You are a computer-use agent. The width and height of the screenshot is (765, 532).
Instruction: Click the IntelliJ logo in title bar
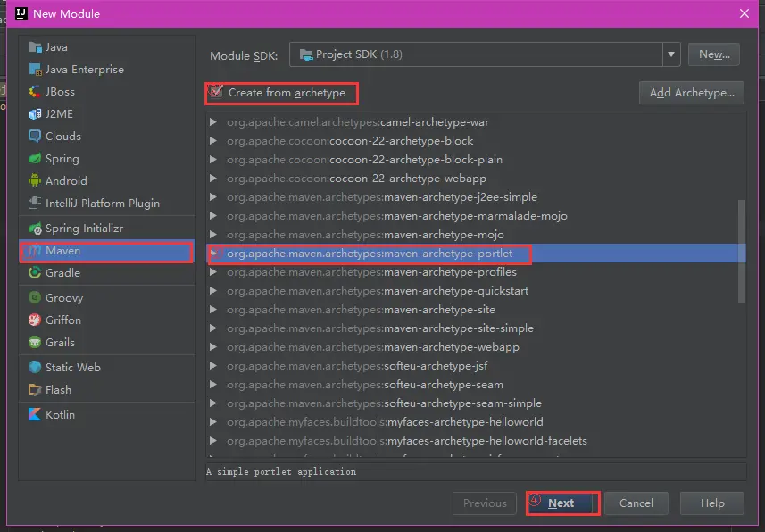[x=21, y=13]
